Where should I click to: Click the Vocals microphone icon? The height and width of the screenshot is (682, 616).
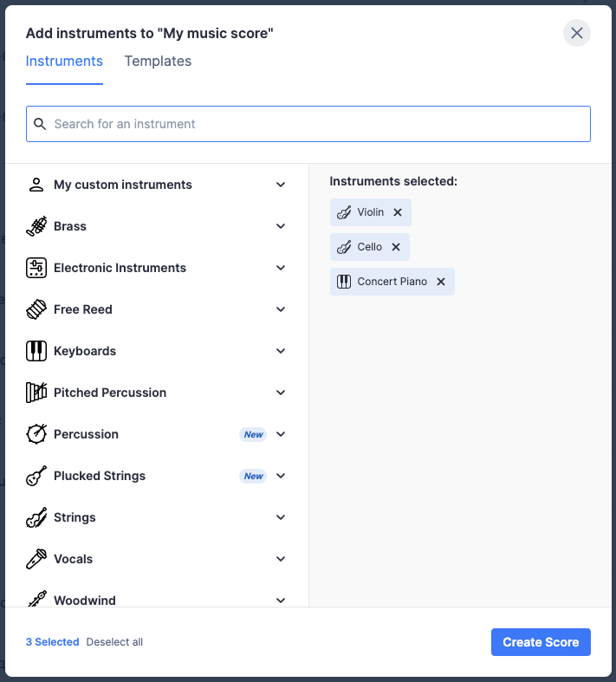pyautogui.click(x=36, y=559)
